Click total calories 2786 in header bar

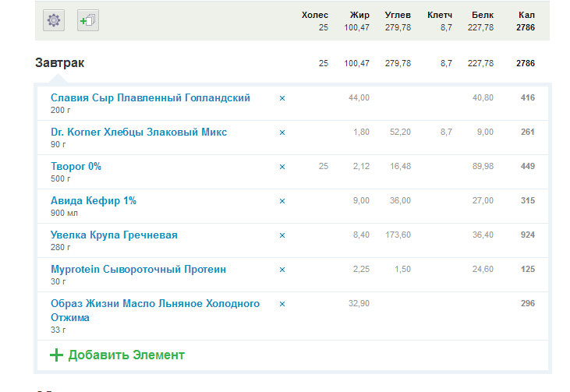(x=526, y=27)
